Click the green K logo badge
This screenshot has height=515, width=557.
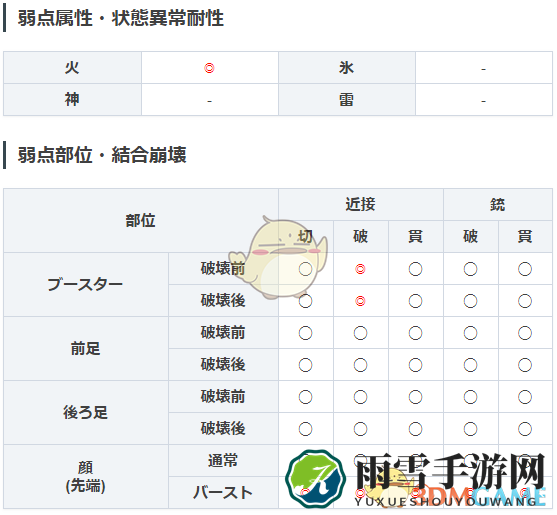click(315, 479)
